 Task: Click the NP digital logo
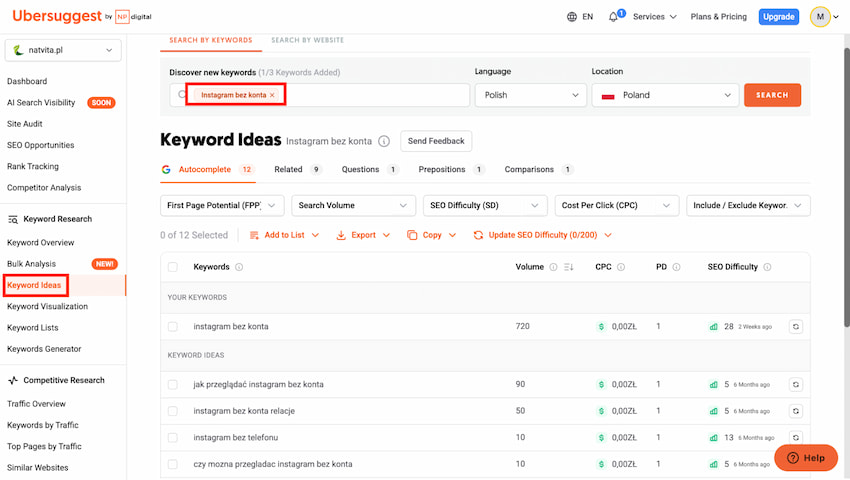tap(133, 17)
